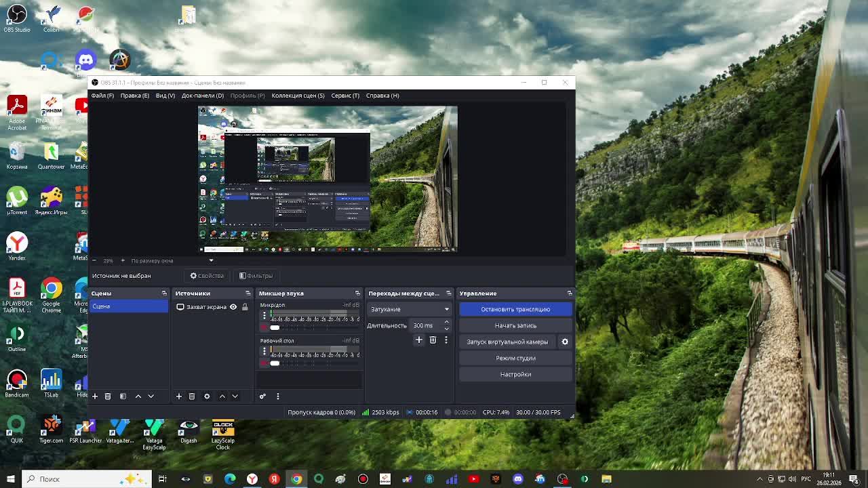Open the Справка menu
This screenshot has height=488, width=868.
382,96
